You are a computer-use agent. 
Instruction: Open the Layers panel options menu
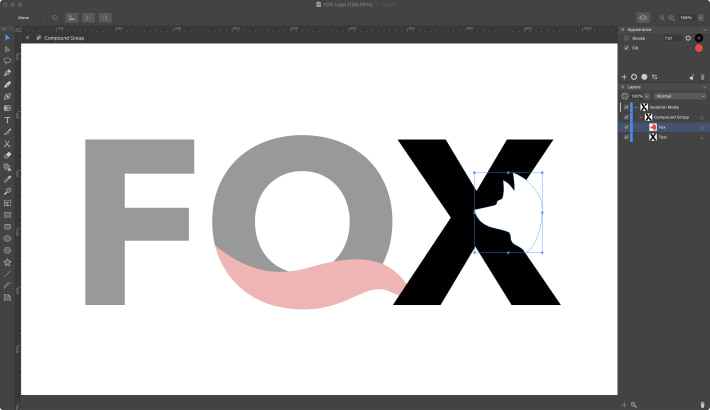tap(705, 87)
